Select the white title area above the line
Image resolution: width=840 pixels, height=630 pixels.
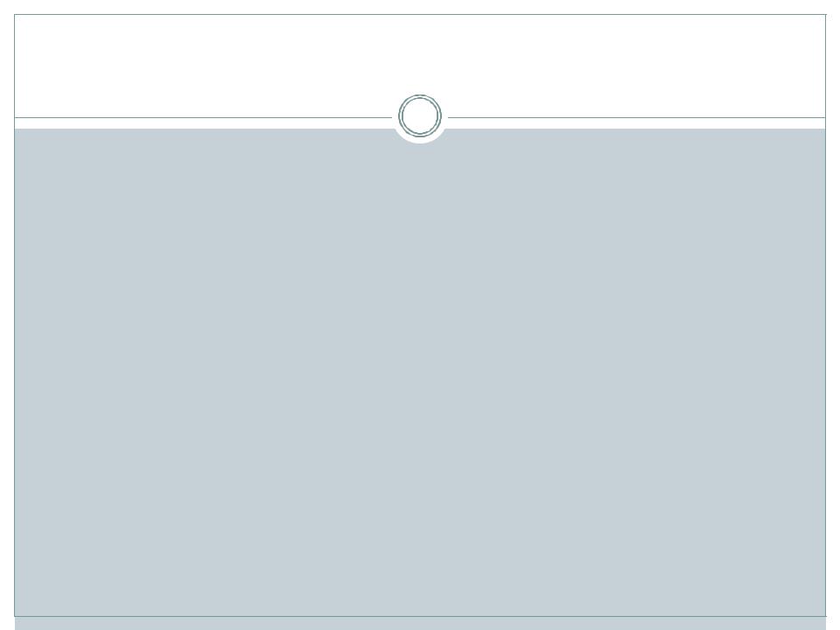420,66
